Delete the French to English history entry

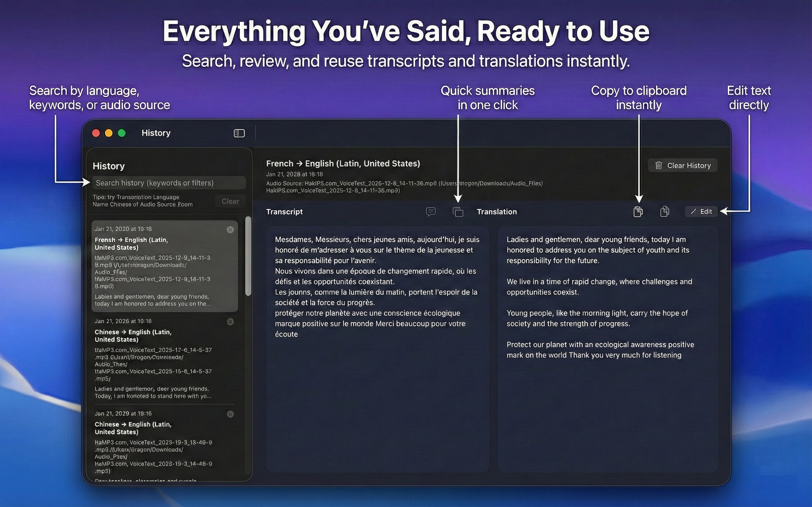230,230
